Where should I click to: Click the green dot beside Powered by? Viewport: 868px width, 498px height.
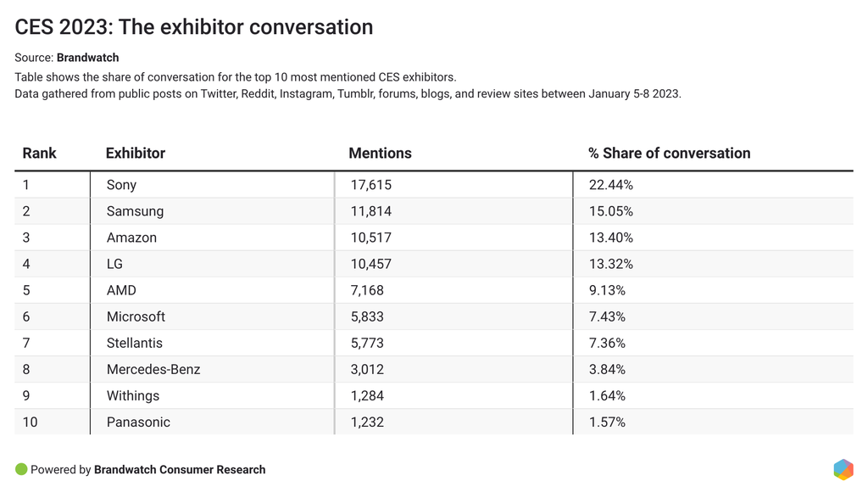[21, 469]
